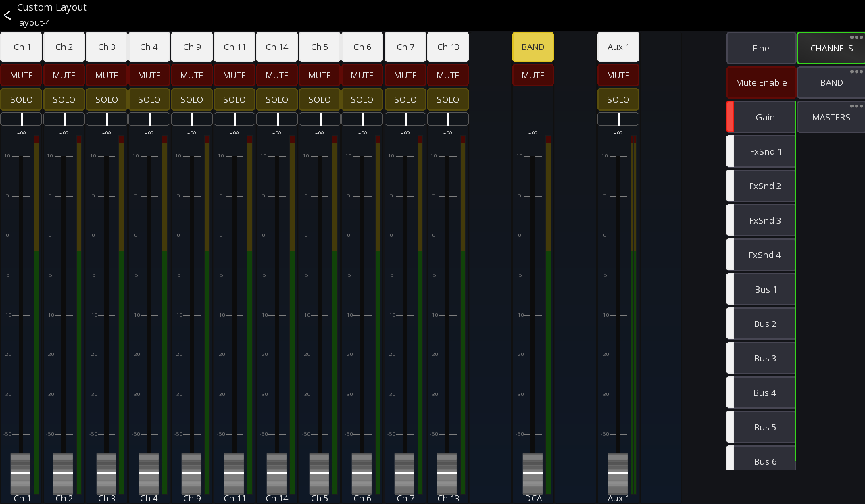Select Bus 6 in the mix list
This screenshot has height=504, width=865.
point(761,457)
